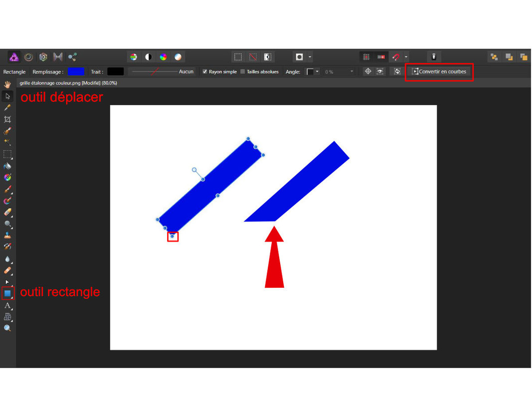Screen dimensions: 532x399
Task: Toggle Move By Whole Pixels icon
Action: (x=381, y=57)
